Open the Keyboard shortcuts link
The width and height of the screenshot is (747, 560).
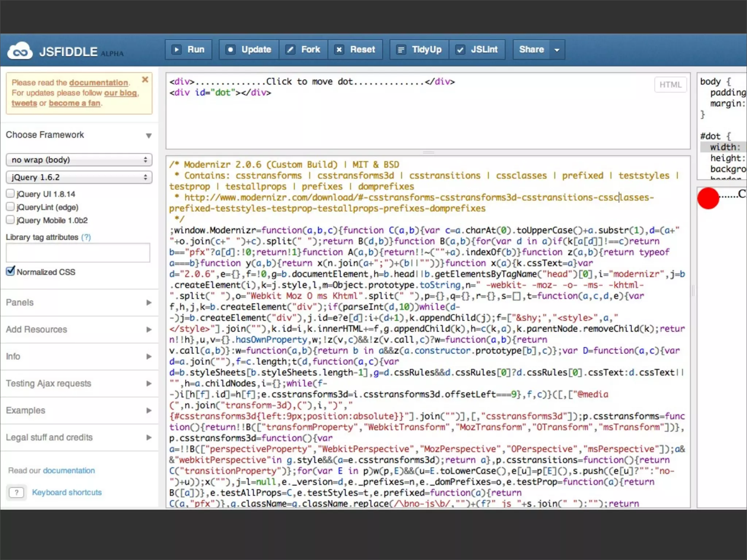(x=67, y=493)
